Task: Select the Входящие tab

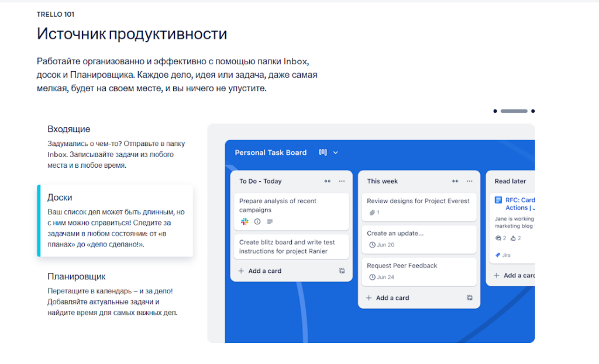Action: [115, 147]
